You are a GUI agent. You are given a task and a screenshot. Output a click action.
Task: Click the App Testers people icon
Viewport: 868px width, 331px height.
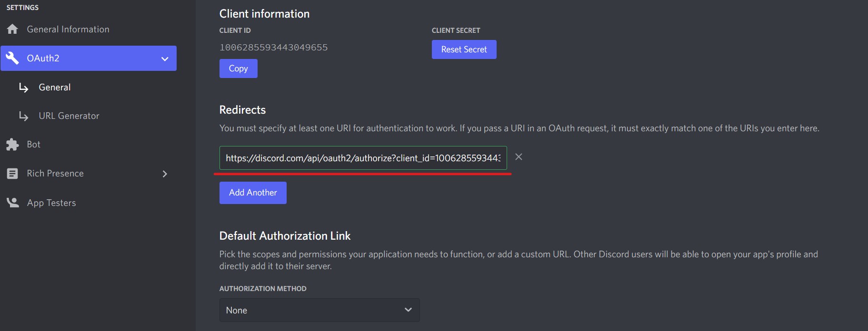pyautogui.click(x=12, y=203)
